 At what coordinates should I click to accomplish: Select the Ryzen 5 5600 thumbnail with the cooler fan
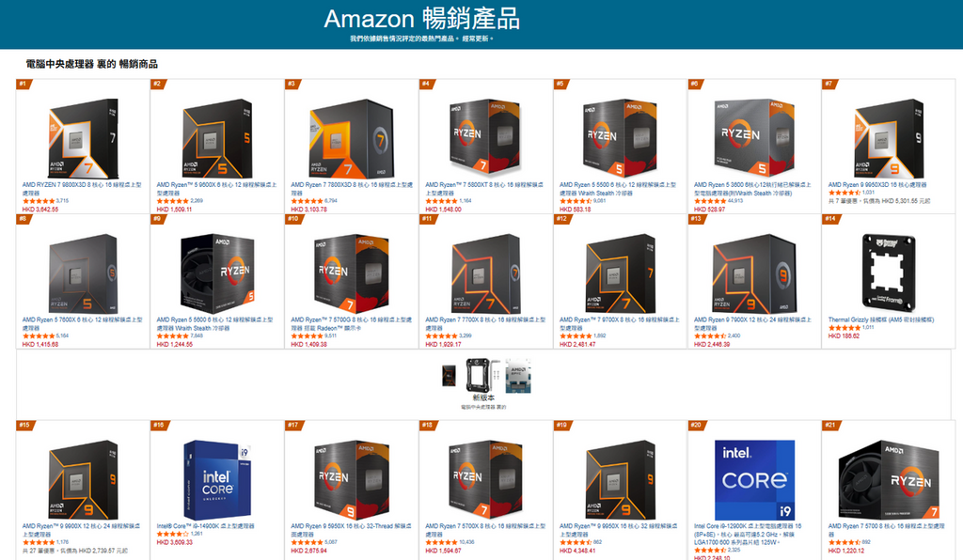pos(217,272)
